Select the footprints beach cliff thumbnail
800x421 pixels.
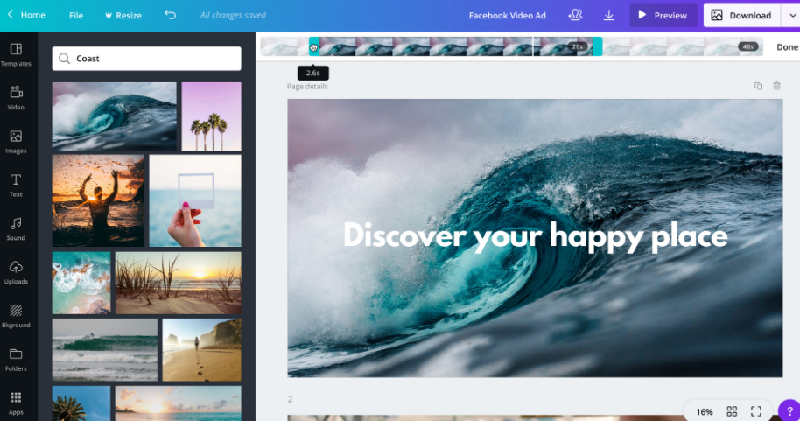pyautogui.click(x=202, y=350)
